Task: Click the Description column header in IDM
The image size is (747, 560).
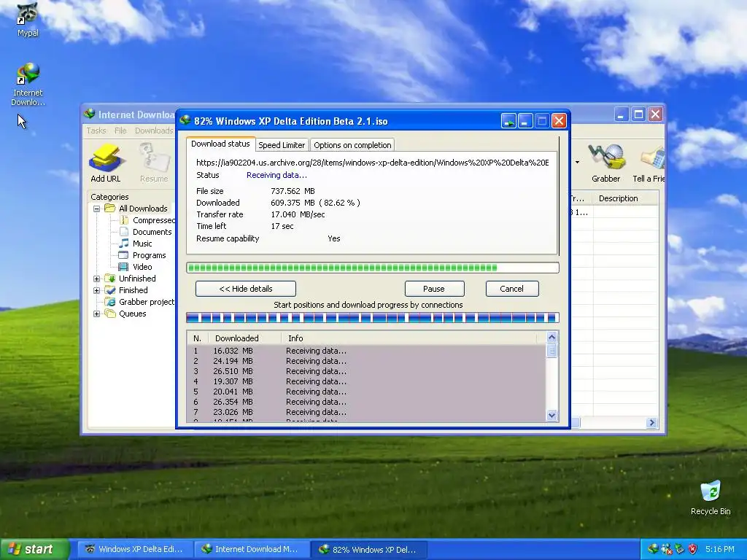Action: pyautogui.click(x=625, y=198)
